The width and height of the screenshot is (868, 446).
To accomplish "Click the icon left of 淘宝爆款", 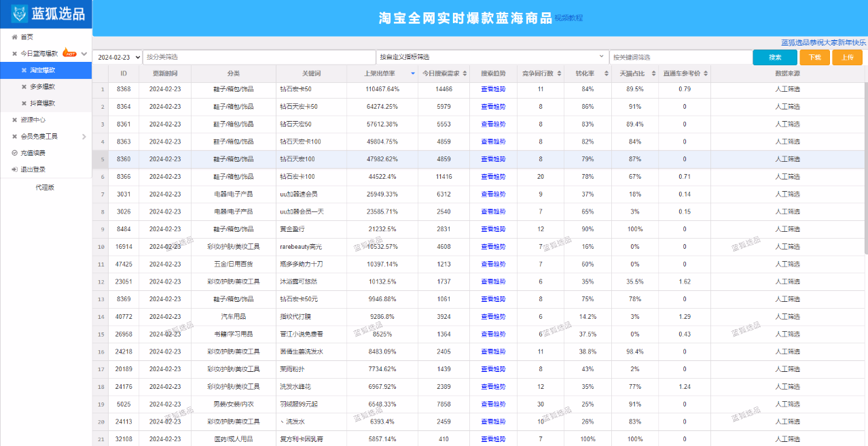I will (24, 70).
